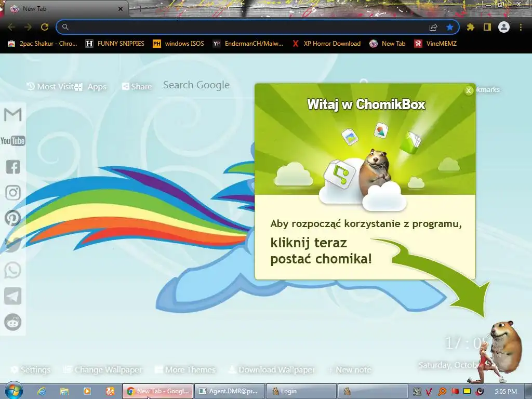Click Change Wallpaper

[103, 369]
